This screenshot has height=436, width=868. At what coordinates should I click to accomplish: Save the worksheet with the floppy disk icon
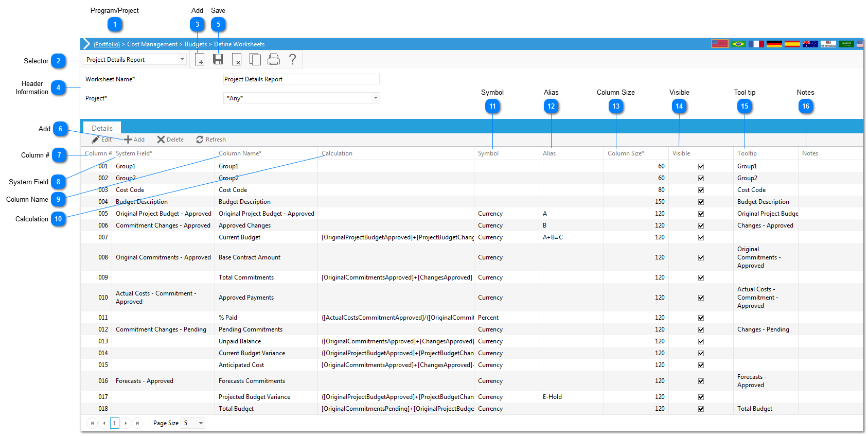pos(218,60)
